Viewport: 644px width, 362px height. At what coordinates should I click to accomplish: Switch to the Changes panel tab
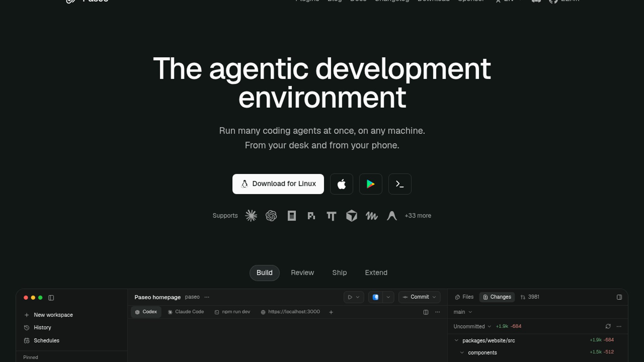[497, 297]
